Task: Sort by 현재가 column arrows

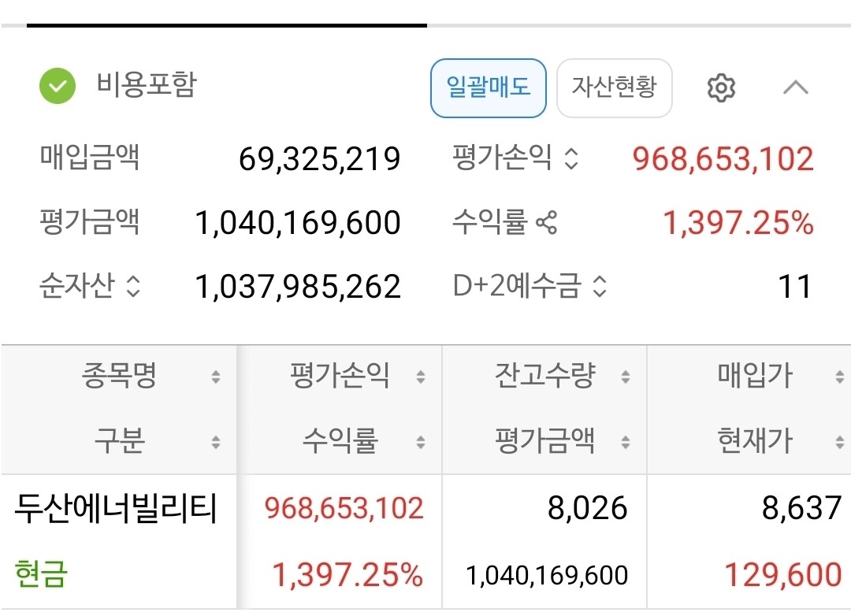Action: pos(840,442)
